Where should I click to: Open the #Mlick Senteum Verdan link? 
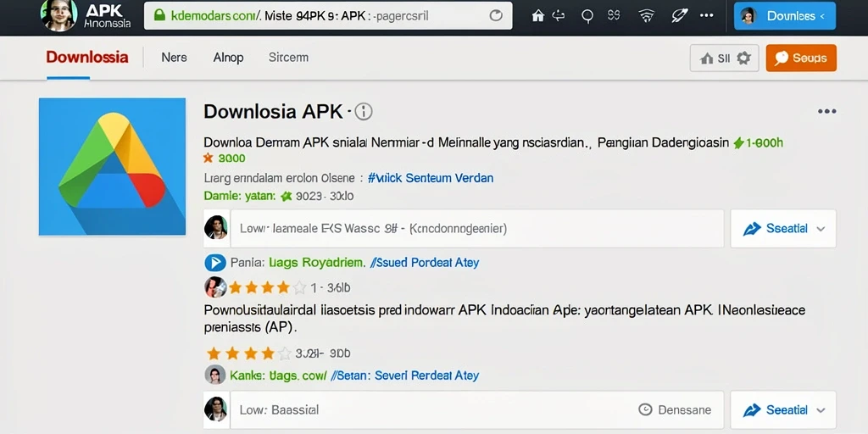pyautogui.click(x=430, y=178)
